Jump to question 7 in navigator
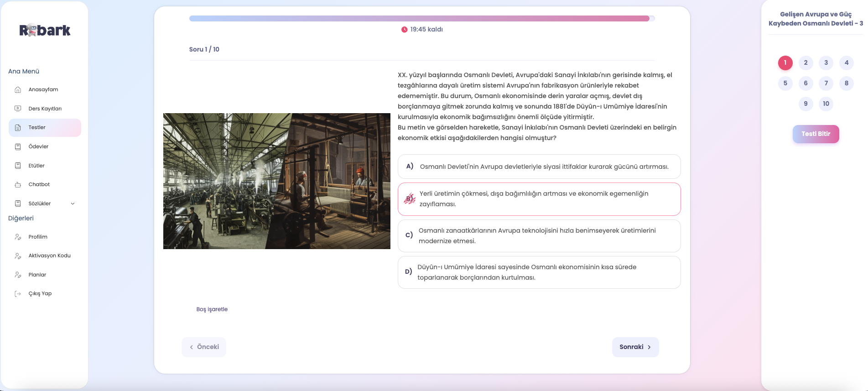This screenshot has width=868, height=391. [x=826, y=83]
